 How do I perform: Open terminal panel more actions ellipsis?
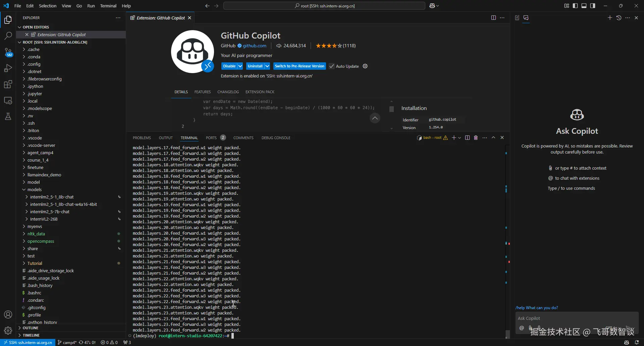point(485,138)
